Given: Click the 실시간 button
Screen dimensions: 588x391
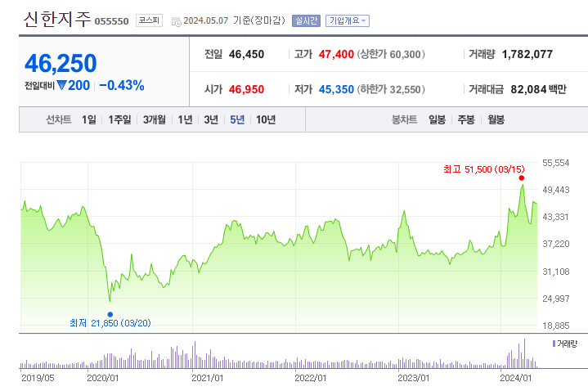Looking at the screenshot, I should 306,20.
